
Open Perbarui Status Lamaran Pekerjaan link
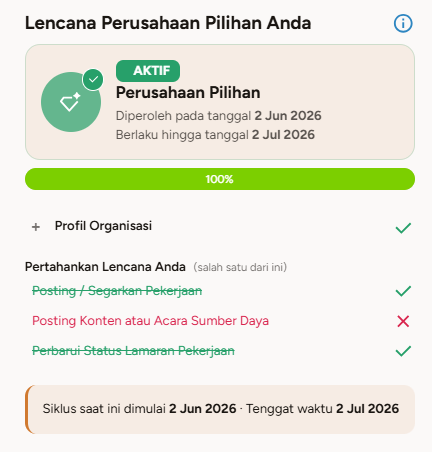point(133,351)
